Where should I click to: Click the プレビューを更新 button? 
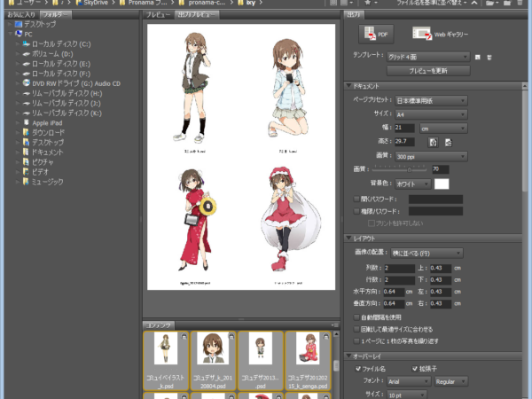pos(428,71)
